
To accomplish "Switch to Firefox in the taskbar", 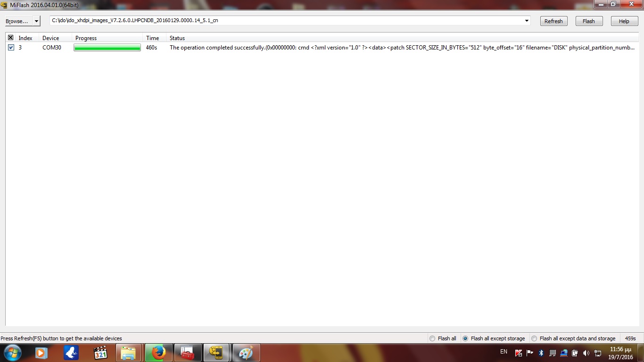I will 158,353.
